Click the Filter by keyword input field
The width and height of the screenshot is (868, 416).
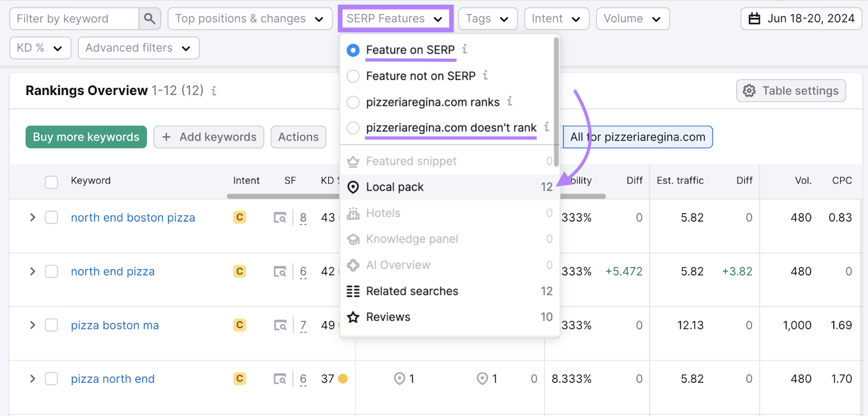click(x=74, y=19)
